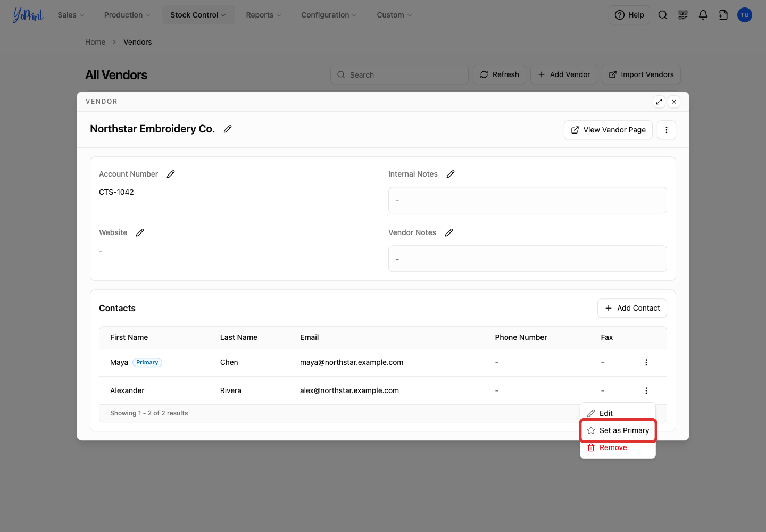This screenshot has height=532, width=766.
Task: Open the vendor more-options kebab menu
Action: tap(667, 130)
